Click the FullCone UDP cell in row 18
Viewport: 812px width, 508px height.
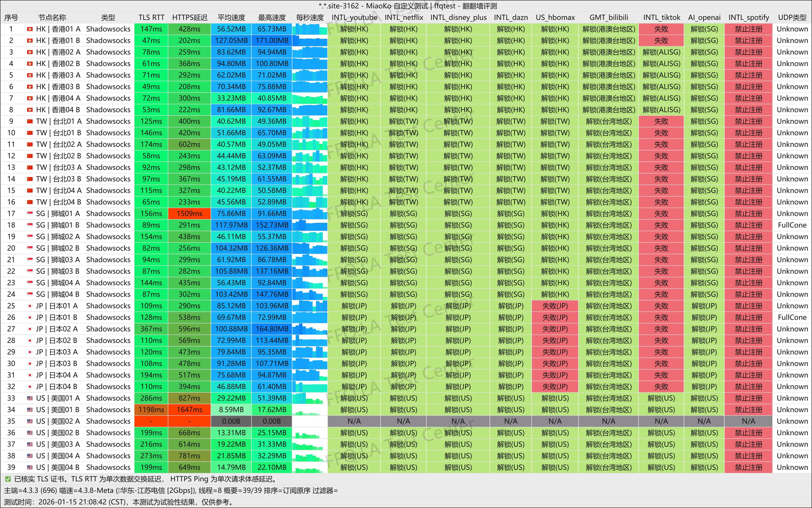pyautogui.click(x=792, y=225)
